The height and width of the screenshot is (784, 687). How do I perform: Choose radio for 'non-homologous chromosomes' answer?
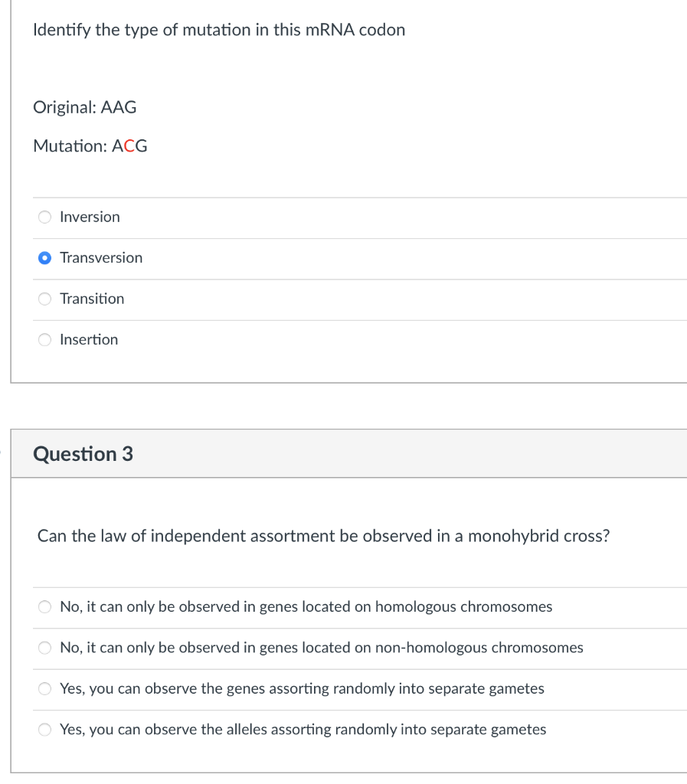[45, 648]
